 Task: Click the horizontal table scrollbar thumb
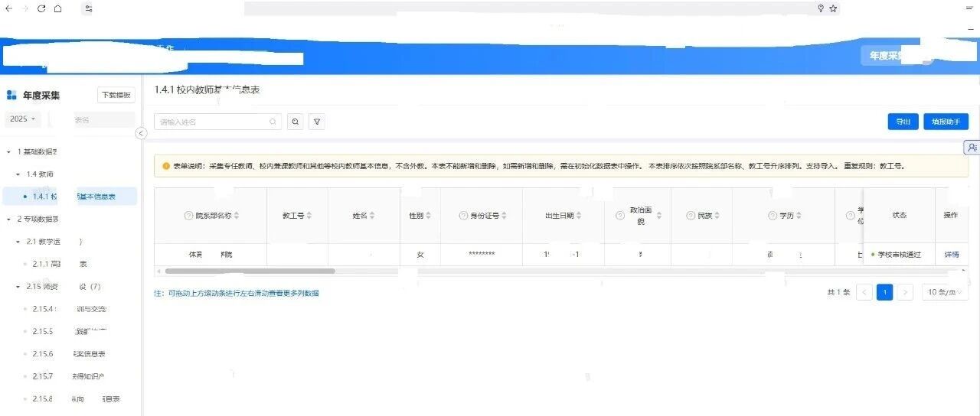[x=250, y=271]
